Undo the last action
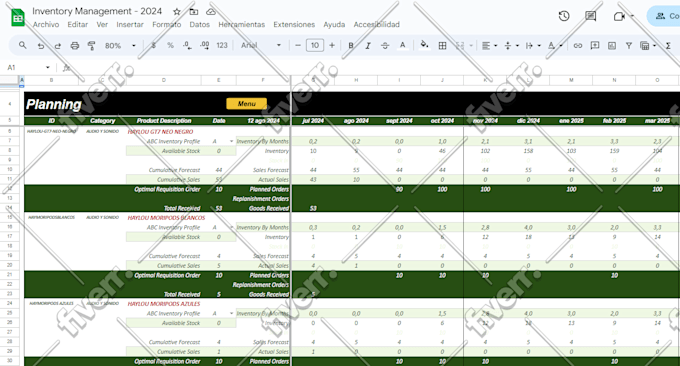Image resolution: width=680 pixels, height=366 pixels. tap(41, 46)
